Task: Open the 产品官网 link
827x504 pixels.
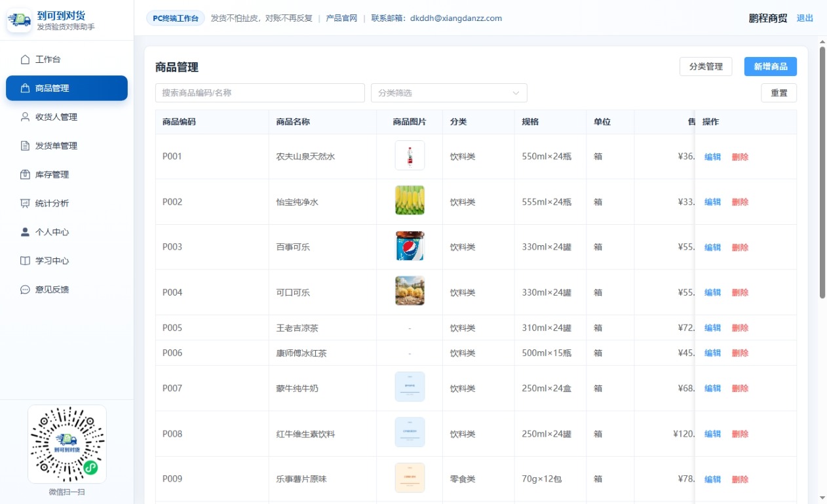Action: [x=341, y=18]
